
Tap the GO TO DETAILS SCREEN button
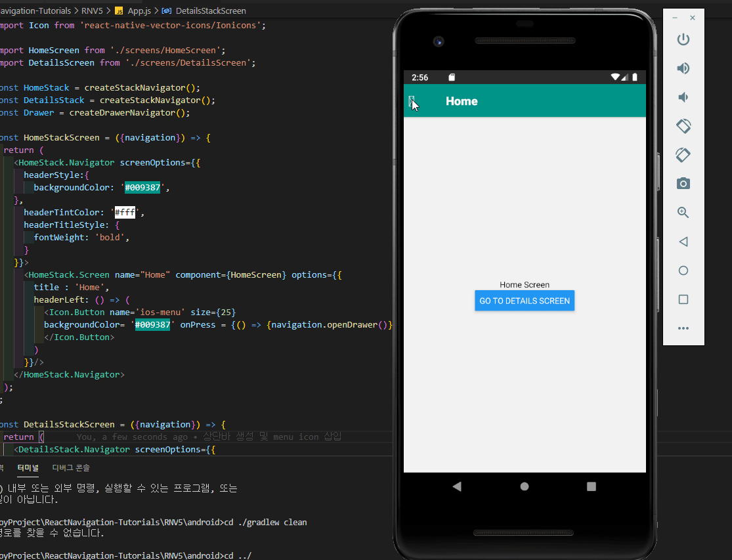[x=524, y=300]
